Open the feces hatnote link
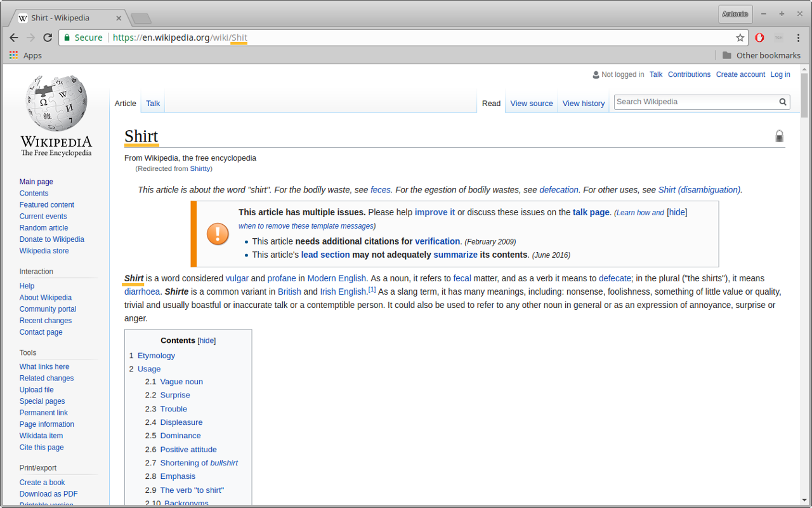 tap(381, 190)
